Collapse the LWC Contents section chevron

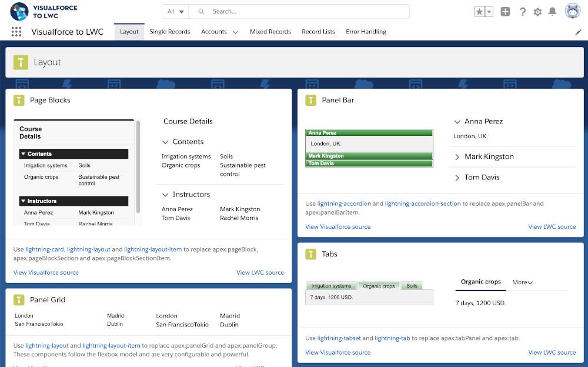point(165,142)
